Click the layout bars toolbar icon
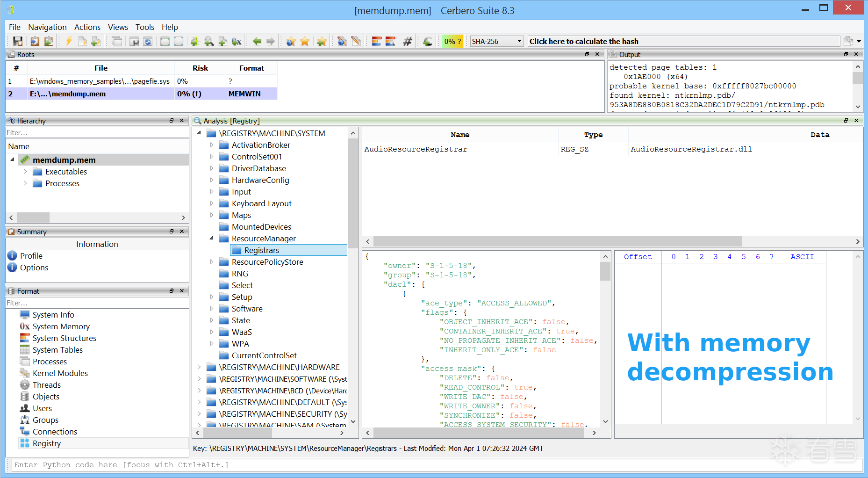This screenshot has height=478, width=868. (376, 41)
